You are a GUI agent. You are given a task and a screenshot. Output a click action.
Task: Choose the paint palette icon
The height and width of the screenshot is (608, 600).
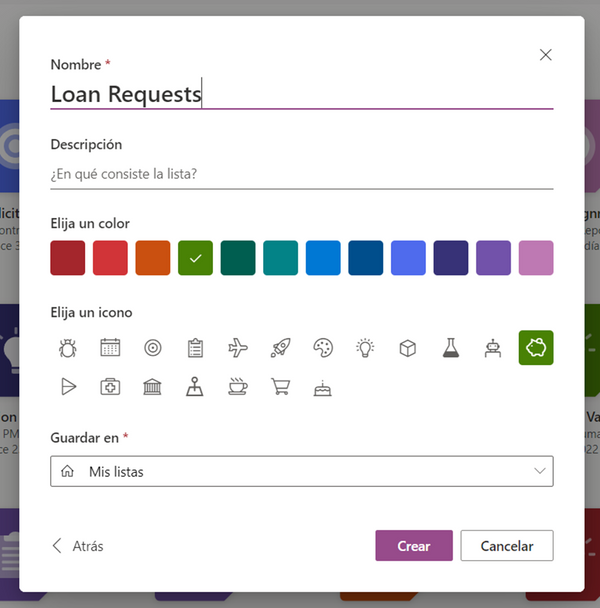pos(323,348)
